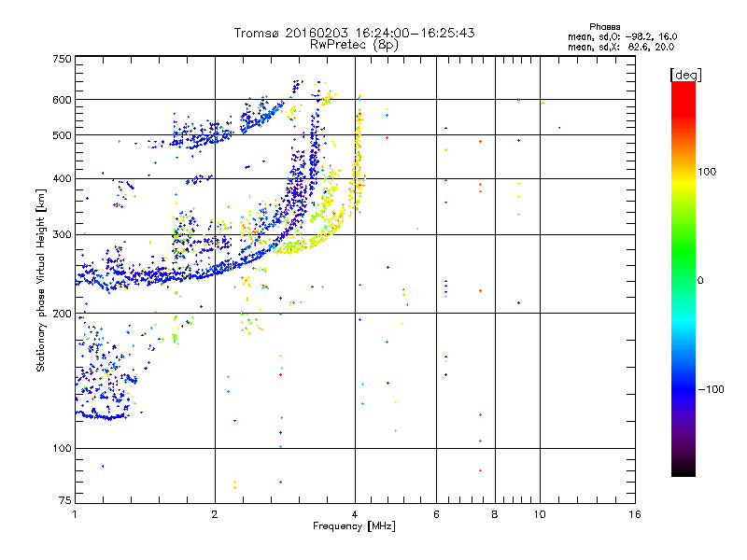The height and width of the screenshot is (560, 747).
Task: Click the plot title 'Tromsø 20160203 16:24:00-16:25:43'
Action: 354,33
